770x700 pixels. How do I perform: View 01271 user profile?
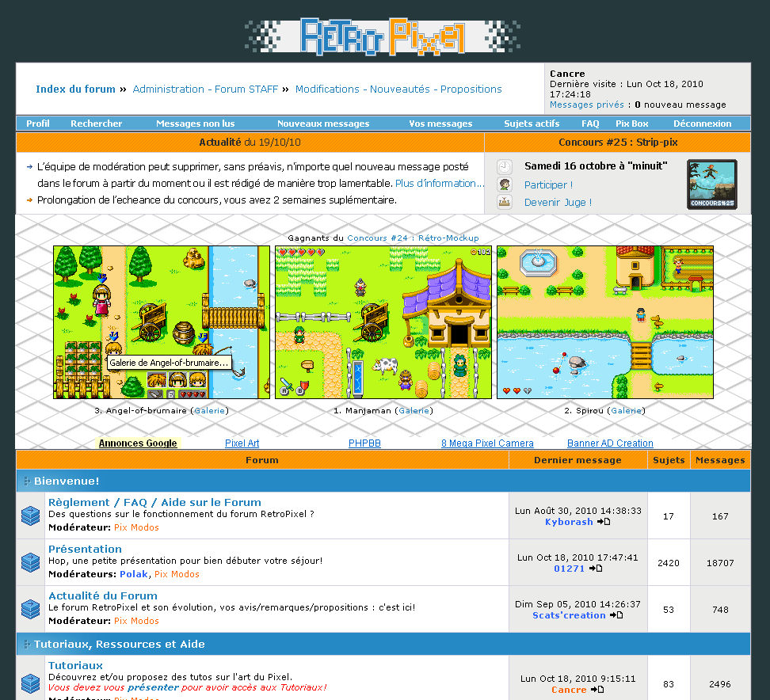[x=569, y=569]
